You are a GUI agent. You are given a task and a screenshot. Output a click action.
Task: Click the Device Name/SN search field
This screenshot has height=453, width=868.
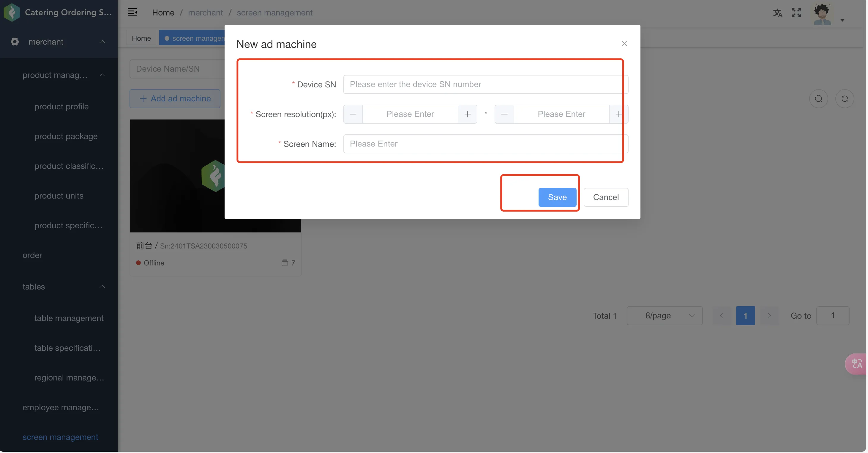pos(177,69)
